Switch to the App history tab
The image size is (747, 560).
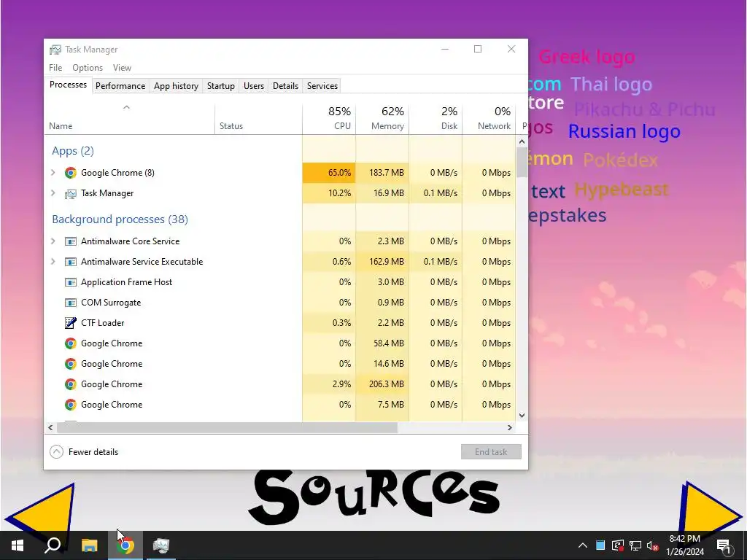[176, 86]
